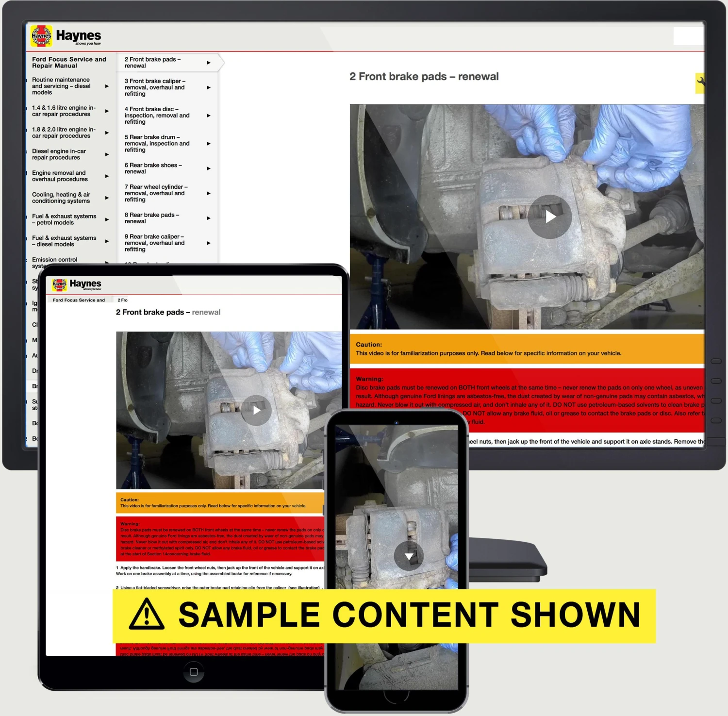
Task: Click the yellow wrench icon at right edge
Action: pyautogui.click(x=700, y=83)
